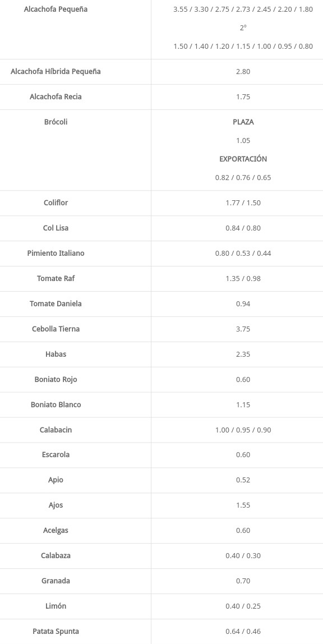Click the EXPORTACIÓN heading in the Brócoli row
Screen dimensions: 323x644
coord(243,159)
